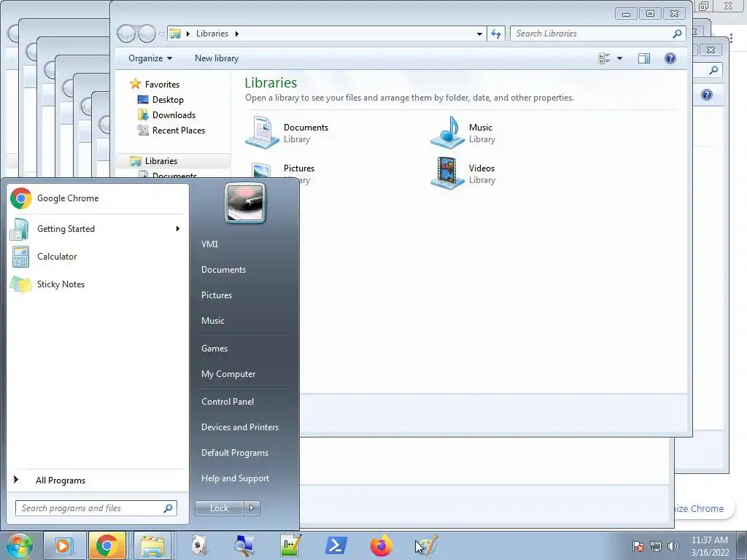The width and height of the screenshot is (747, 560).
Task: Open view options dropdown arrow
Action: [620, 58]
